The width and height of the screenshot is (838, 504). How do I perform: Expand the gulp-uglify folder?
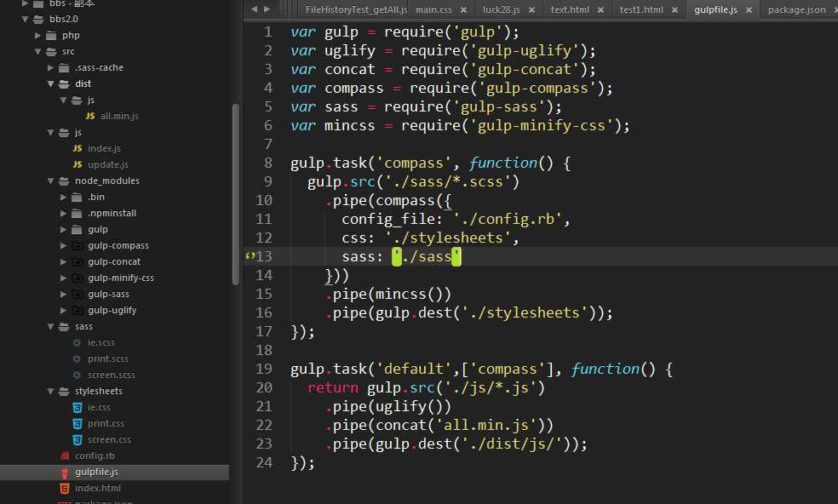tap(64, 310)
